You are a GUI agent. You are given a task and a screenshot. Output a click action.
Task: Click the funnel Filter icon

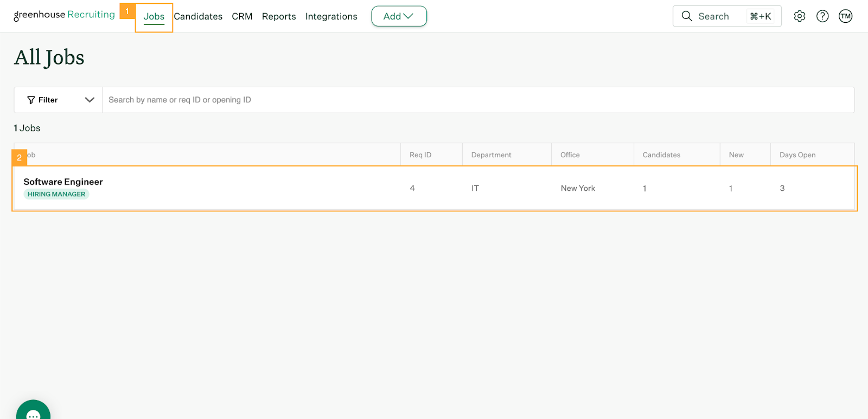tap(31, 100)
